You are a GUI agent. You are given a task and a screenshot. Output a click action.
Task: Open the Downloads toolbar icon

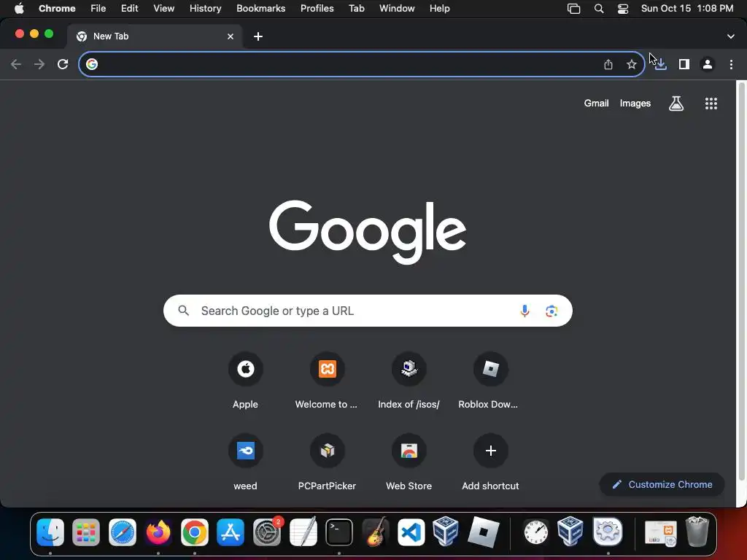pyautogui.click(x=660, y=64)
